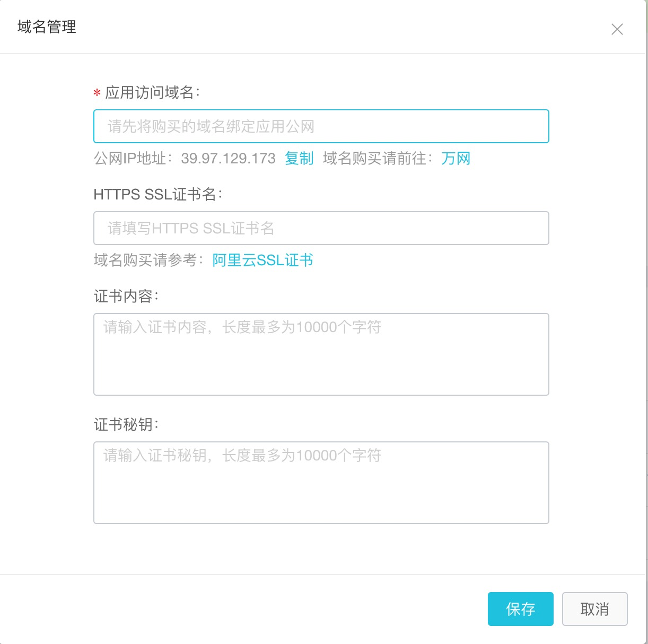The image size is (648, 644).
Task: Open the 万网 domain purchase link
Action: click(455, 158)
